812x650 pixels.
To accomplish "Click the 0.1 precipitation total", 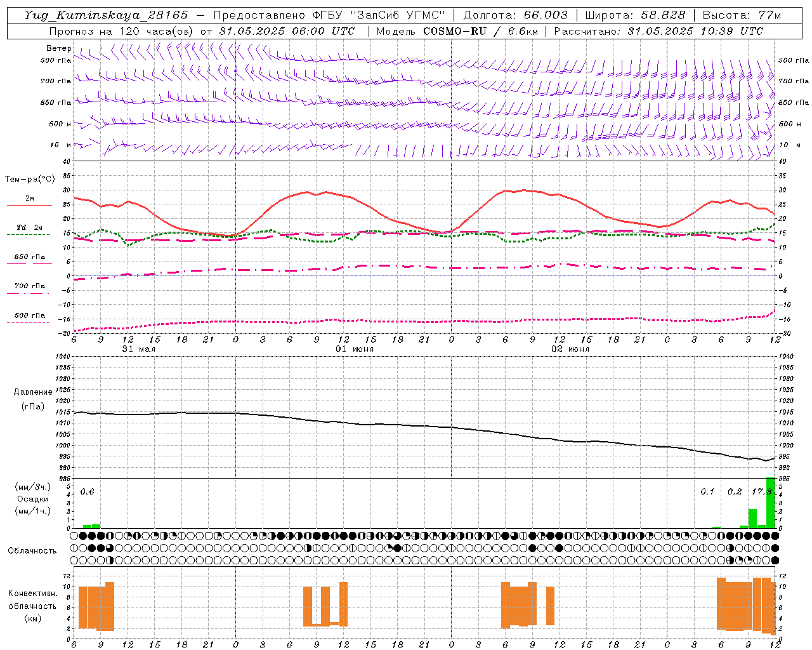I will pos(707,492).
